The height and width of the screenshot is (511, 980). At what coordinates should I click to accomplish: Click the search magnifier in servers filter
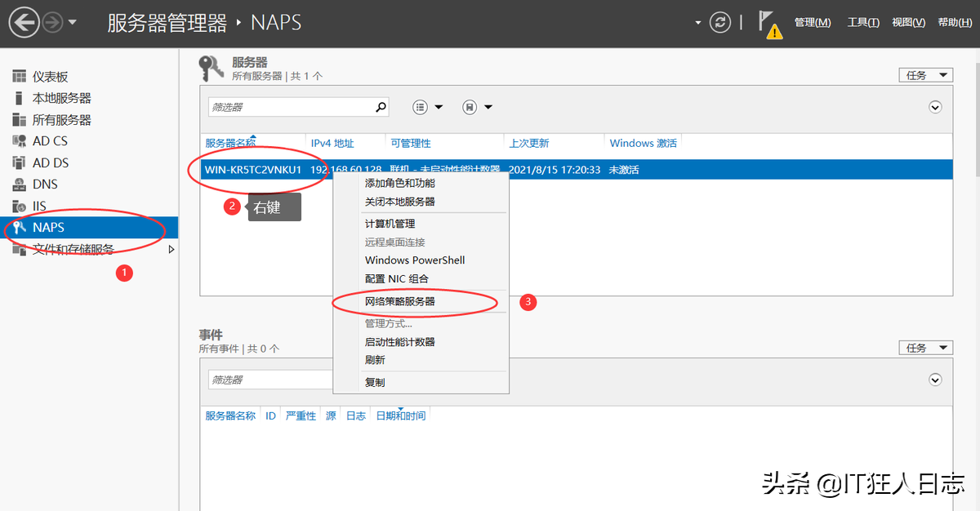(381, 107)
